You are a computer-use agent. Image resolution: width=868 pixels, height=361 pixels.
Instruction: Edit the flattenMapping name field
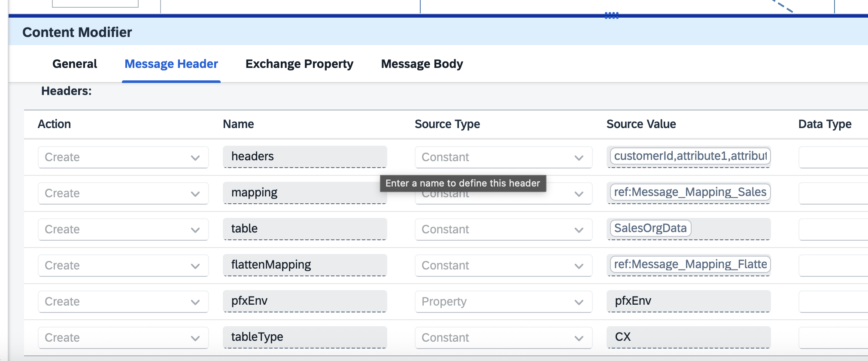tap(304, 265)
